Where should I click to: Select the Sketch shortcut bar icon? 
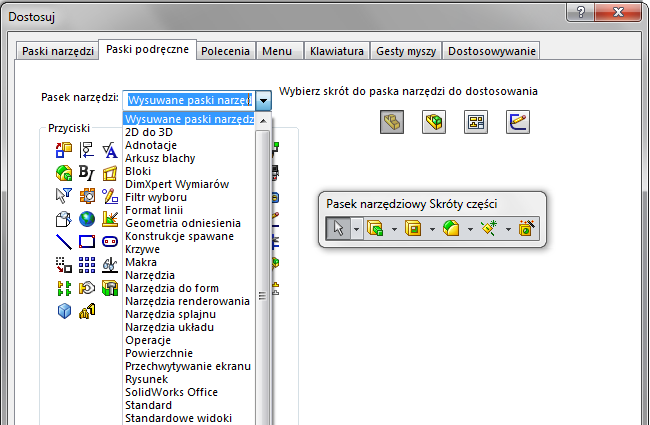tap(517, 122)
